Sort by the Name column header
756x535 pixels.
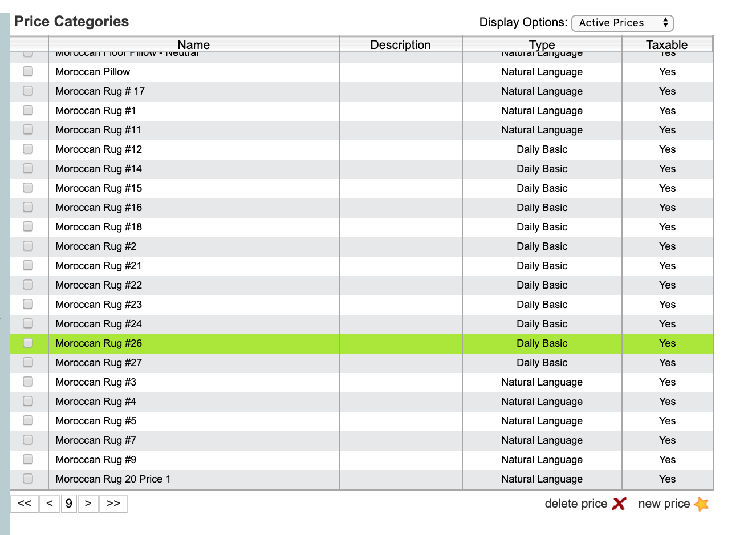coord(193,44)
